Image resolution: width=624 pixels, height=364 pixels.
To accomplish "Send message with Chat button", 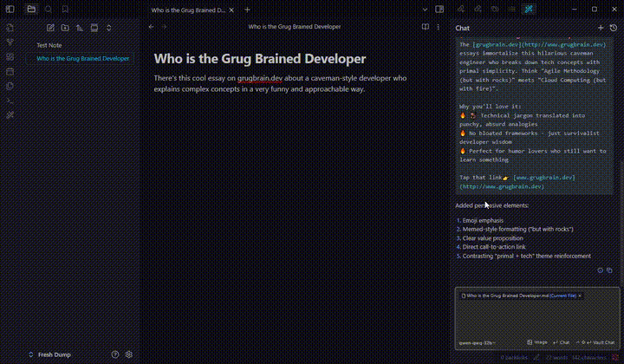I will click(562, 342).
